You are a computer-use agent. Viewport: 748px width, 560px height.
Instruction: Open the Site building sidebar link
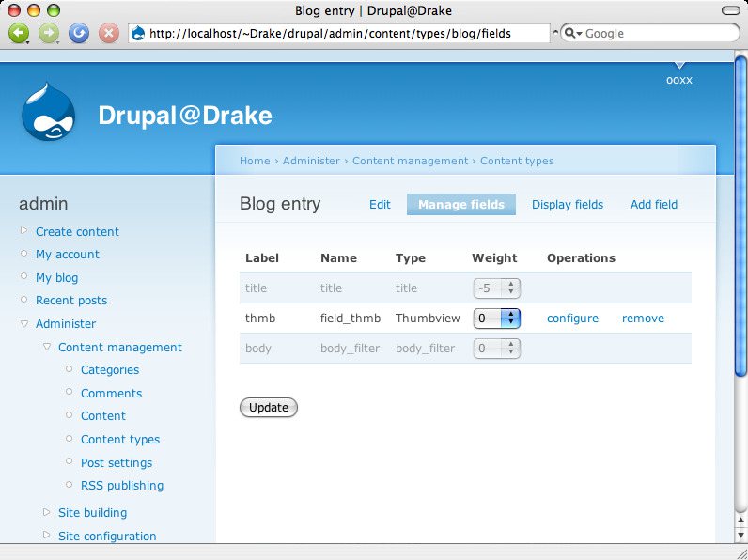tap(92, 513)
